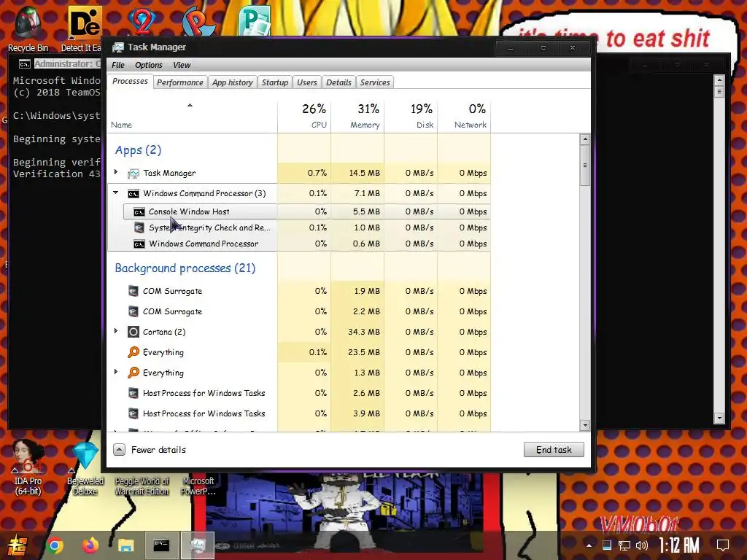The height and width of the screenshot is (560, 747).
Task: Open the View menu
Action: click(x=182, y=65)
